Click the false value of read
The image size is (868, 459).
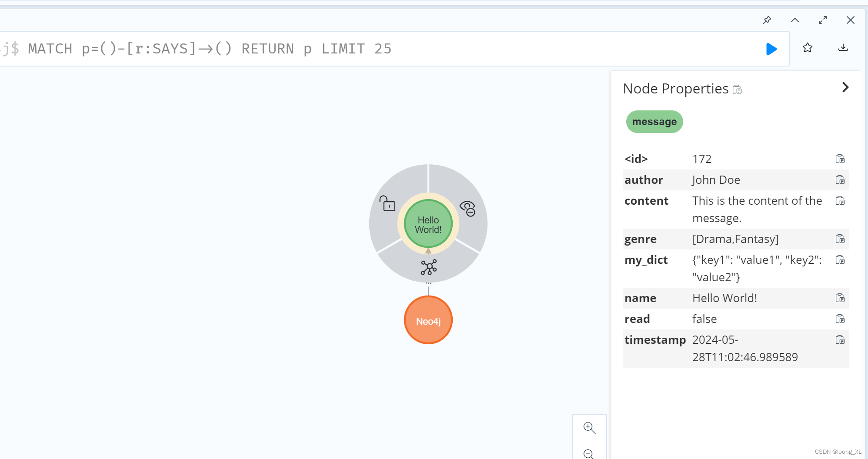click(704, 319)
